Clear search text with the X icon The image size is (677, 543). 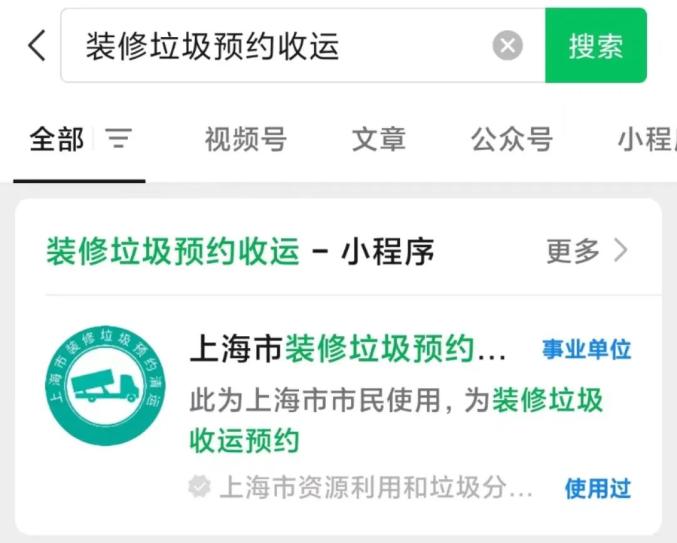507,45
